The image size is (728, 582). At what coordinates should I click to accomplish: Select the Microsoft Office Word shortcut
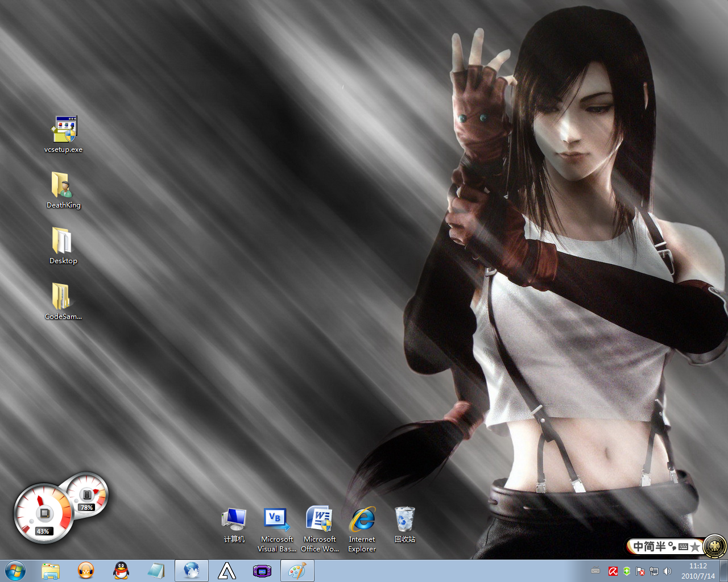pyautogui.click(x=320, y=530)
